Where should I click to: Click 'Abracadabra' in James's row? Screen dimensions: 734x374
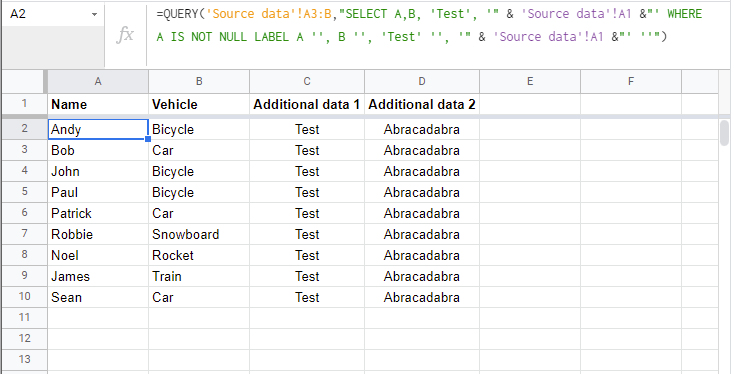(422, 276)
